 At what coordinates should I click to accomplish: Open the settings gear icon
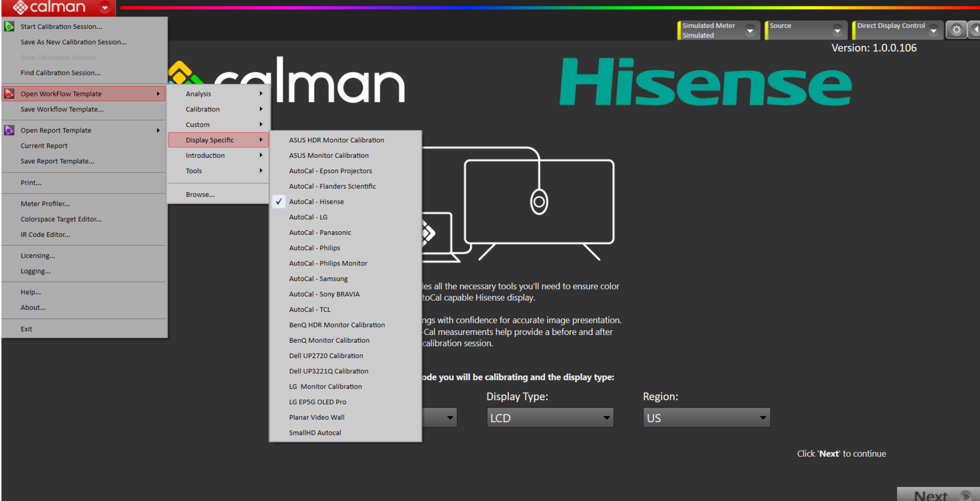[x=956, y=30]
